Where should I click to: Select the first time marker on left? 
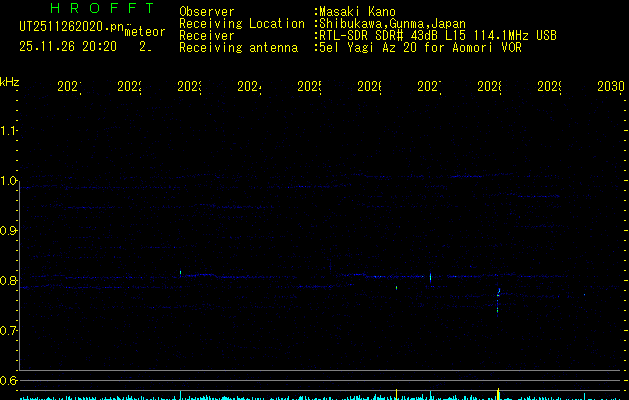69,88
